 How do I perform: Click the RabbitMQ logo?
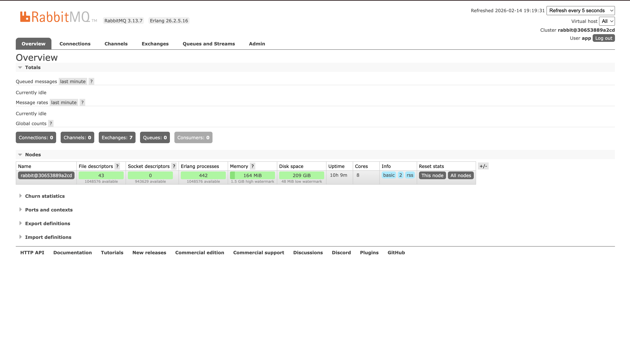55,17
